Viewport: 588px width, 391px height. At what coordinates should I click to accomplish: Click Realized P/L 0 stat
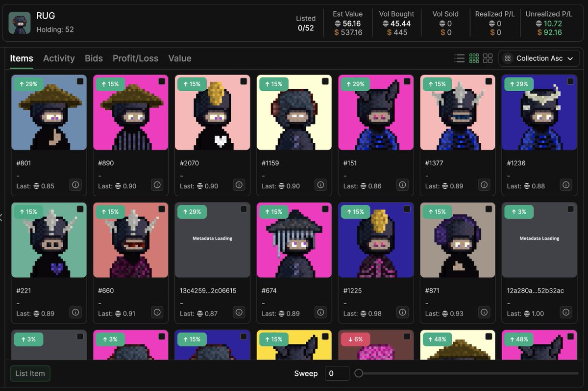pyautogui.click(x=495, y=23)
